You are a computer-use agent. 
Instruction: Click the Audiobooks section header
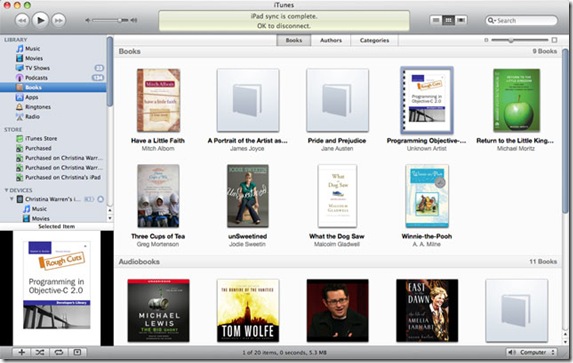pyautogui.click(x=139, y=261)
